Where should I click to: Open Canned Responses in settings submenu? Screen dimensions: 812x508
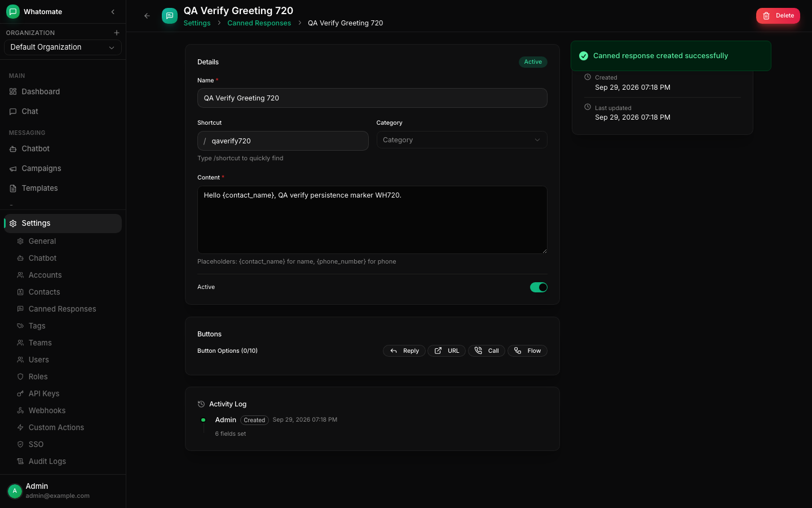(63, 309)
